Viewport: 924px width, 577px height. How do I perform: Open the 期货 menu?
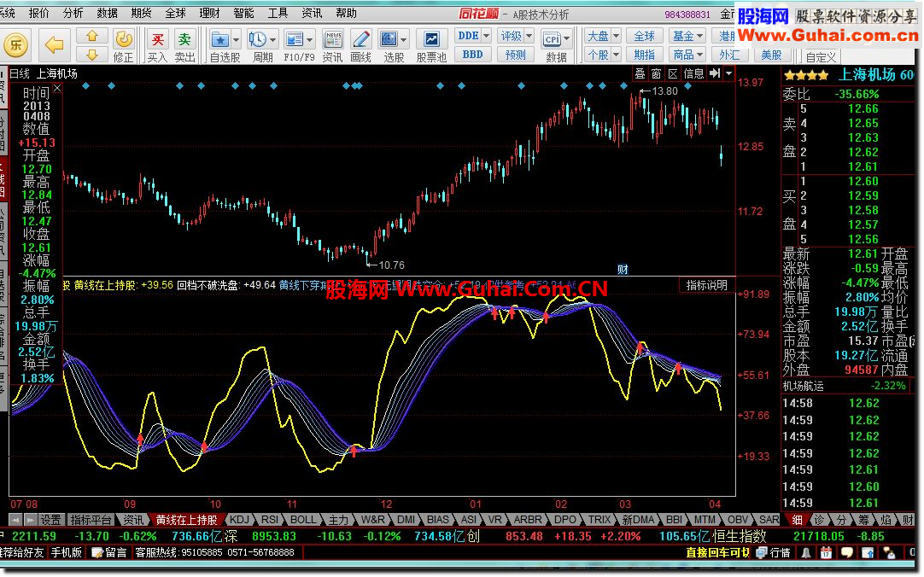[x=142, y=13]
